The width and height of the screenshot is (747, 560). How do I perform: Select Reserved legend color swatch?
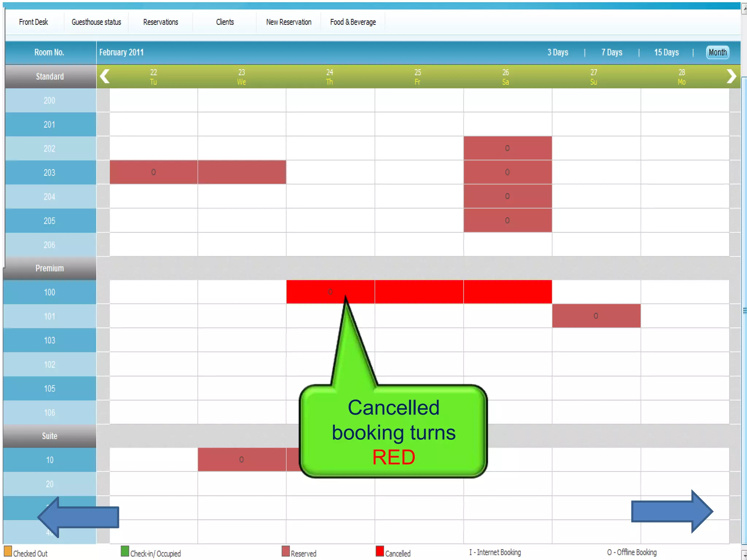pyautogui.click(x=286, y=551)
